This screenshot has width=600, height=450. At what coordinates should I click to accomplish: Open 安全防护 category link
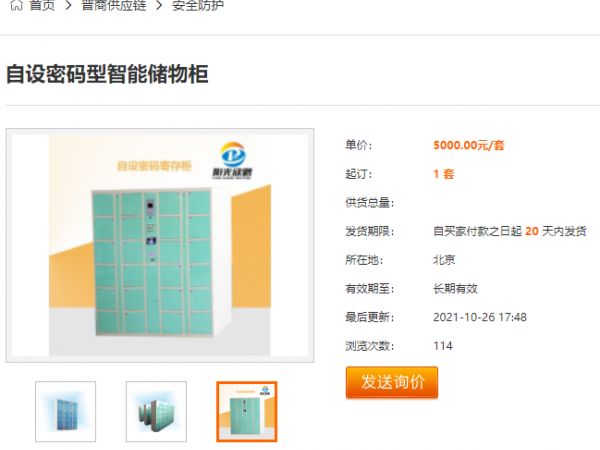tap(198, 5)
